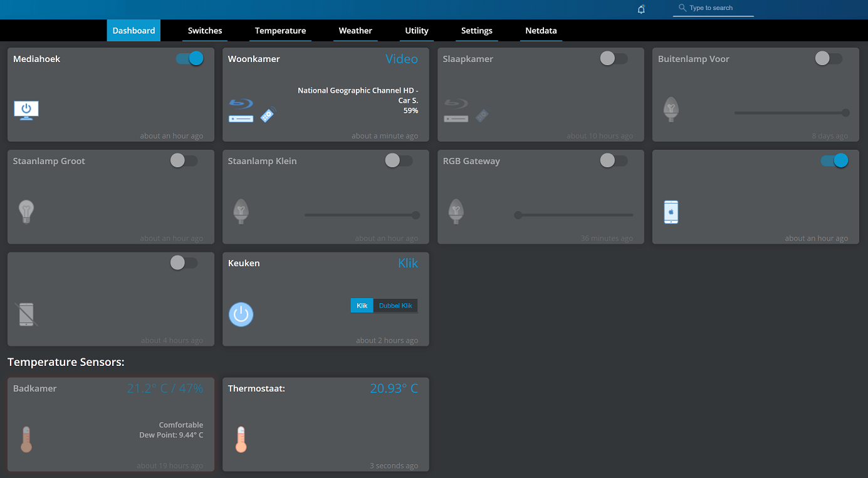Click the '3 seconds ago' timestamp
Screen dimensions: 868x478
394,465
